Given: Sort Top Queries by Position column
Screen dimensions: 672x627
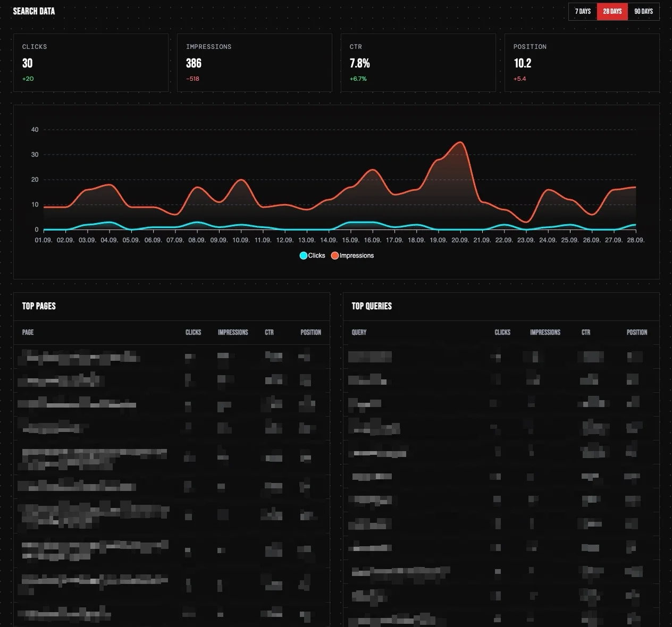Looking at the screenshot, I should (637, 332).
